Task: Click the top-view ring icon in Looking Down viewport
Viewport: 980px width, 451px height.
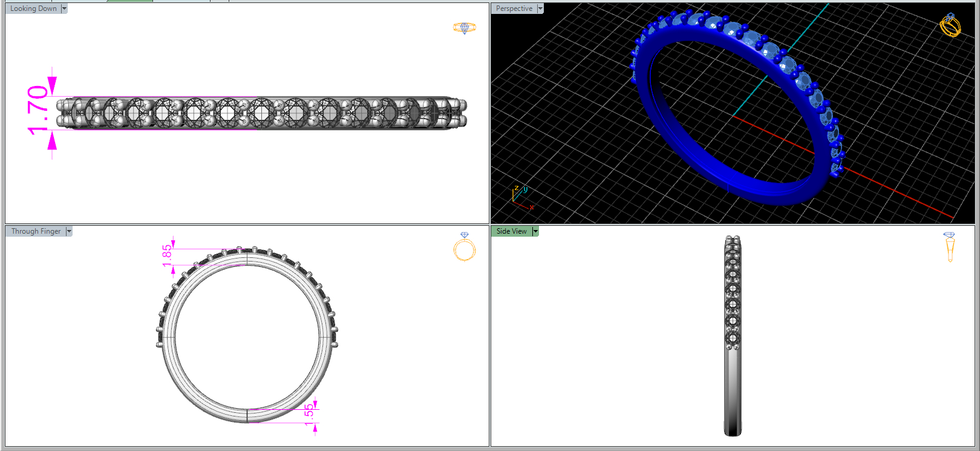Action: click(465, 28)
